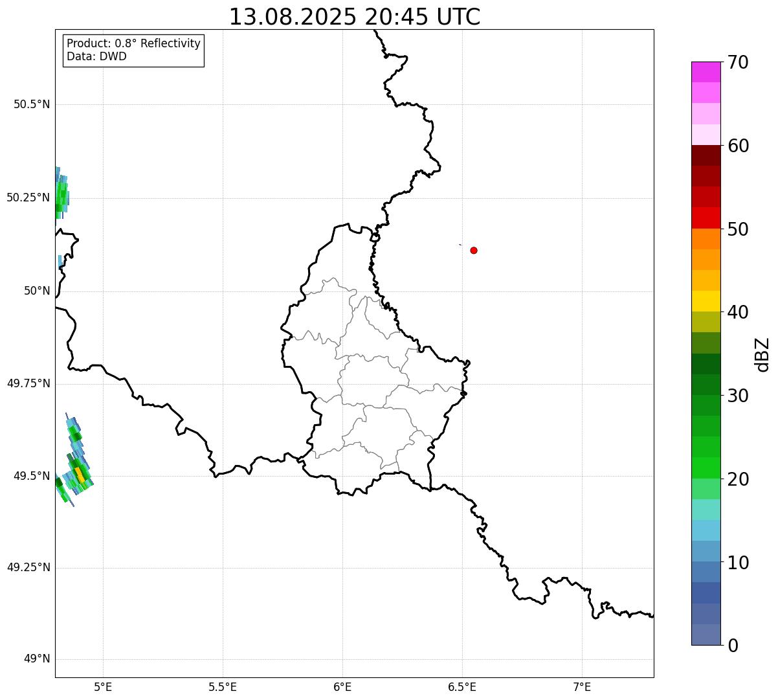Click the 'Data: DWD' text line
Screen dimensions: 778x700
point(97,56)
